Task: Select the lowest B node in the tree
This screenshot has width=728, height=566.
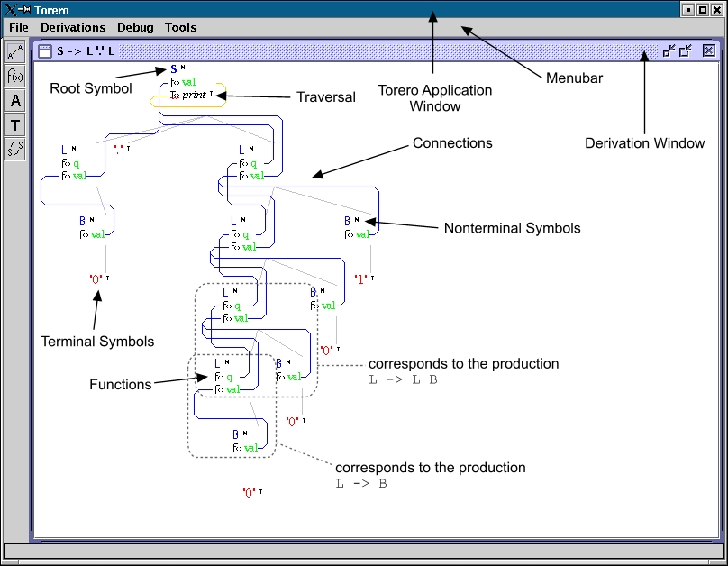Action: click(235, 434)
